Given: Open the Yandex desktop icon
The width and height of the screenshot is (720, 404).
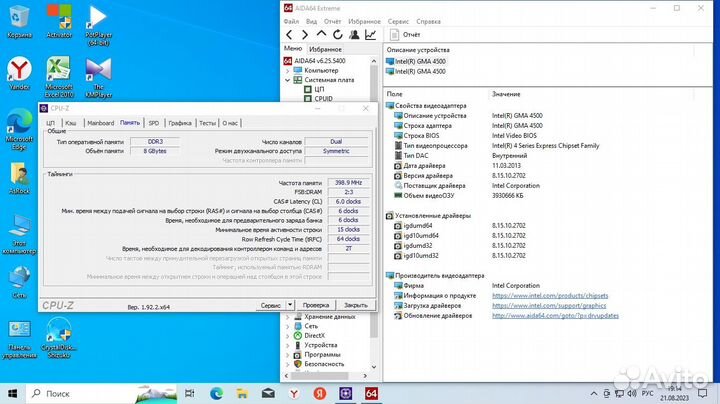Looking at the screenshot, I should click(x=19, y=73).
